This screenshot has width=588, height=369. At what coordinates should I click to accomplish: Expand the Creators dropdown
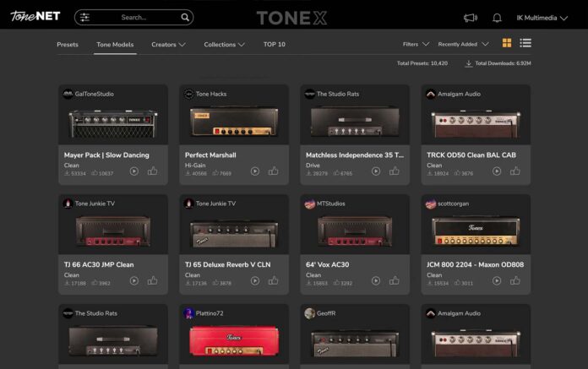coord(168,45)
